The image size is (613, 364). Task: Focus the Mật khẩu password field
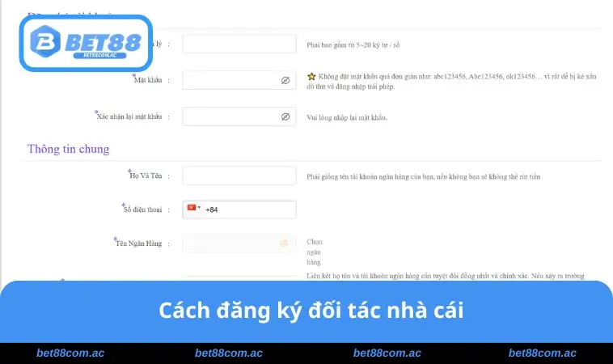[x=239, y=80]
